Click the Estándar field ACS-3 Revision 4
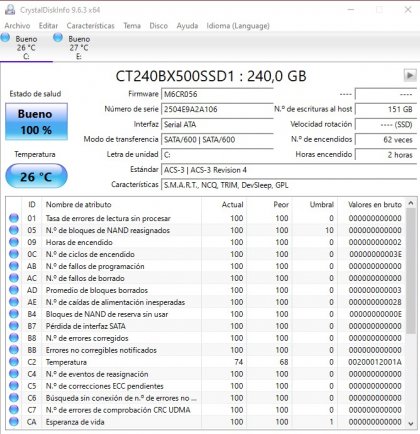 coord(289,170)
